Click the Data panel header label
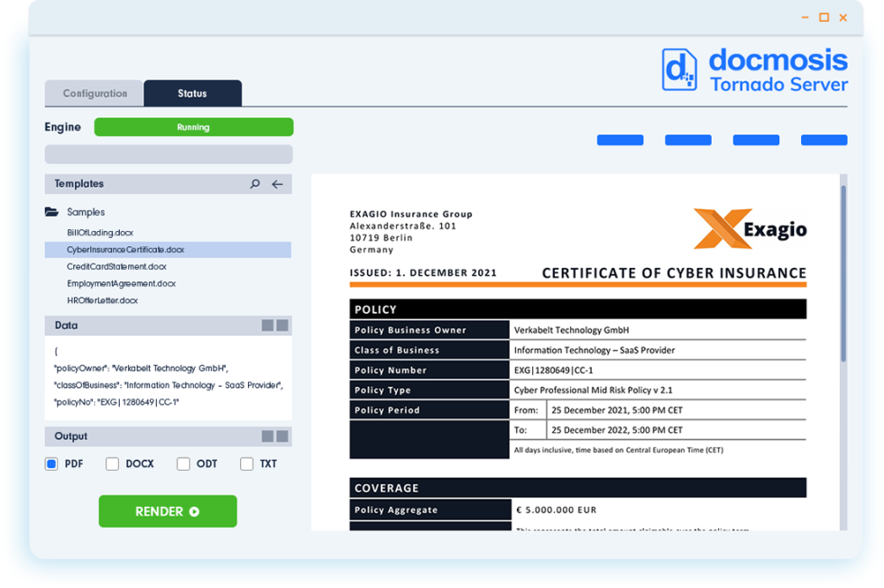Screen dimensions: 884x588 (x=66, y=326)
